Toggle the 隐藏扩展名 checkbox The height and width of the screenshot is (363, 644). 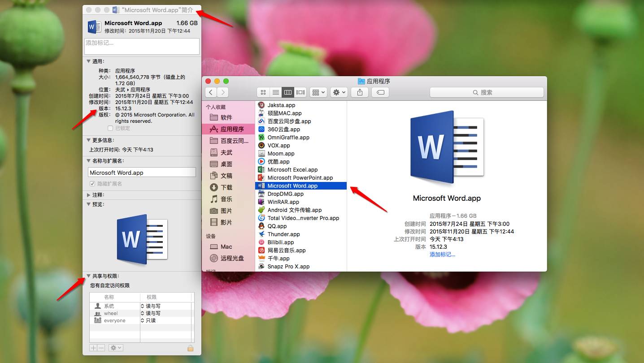click(92, 184)
